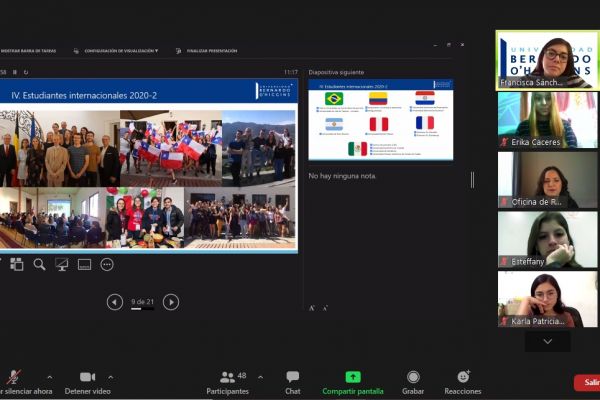
Task: Open Configuración de visualización menu
Action: tap(120, 50)
